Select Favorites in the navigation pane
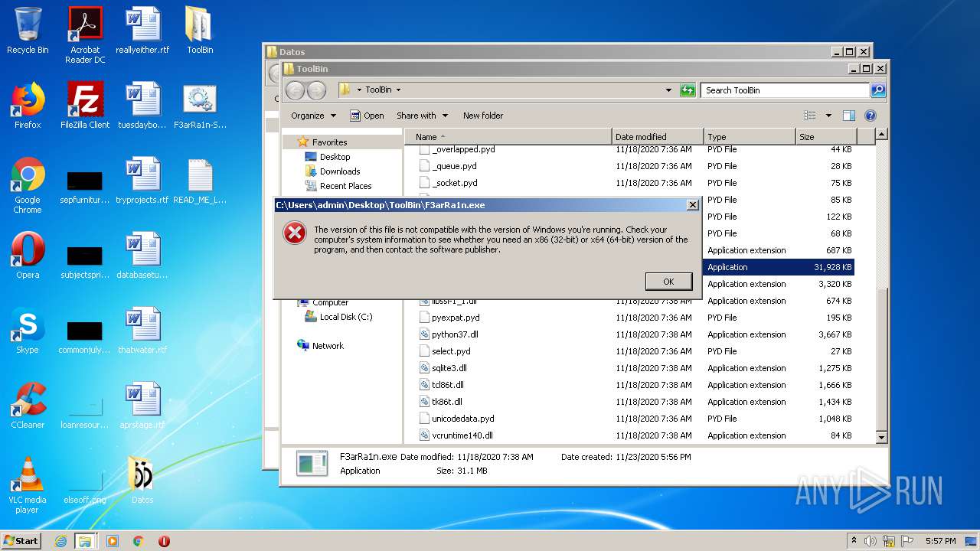This screenshot has height=551, width=980. (329, 142)
